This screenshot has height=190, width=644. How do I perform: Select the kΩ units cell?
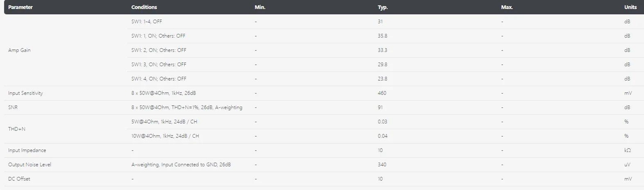[627, 151]
